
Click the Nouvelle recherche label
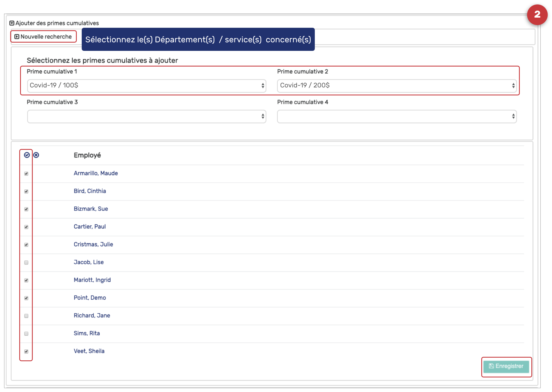point(46,37)
